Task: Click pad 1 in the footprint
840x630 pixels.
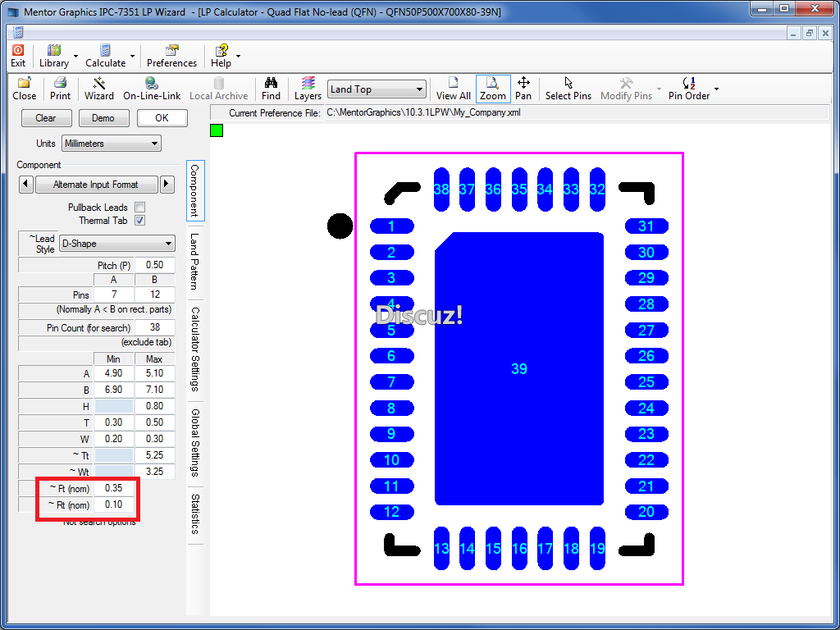Action: (x=391, y=226)
